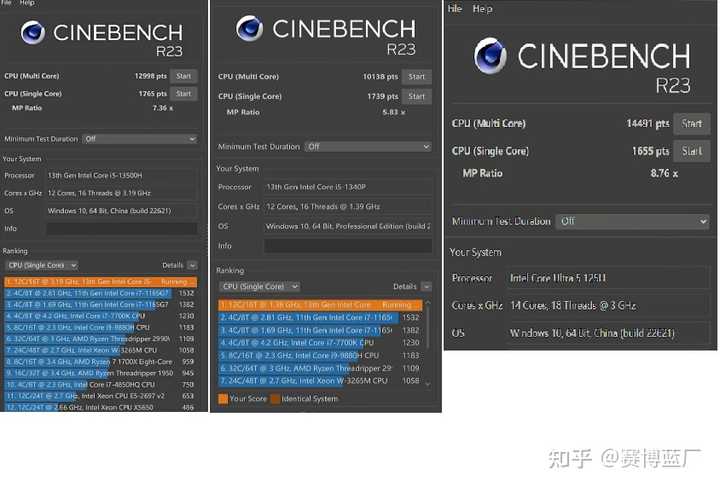Select i9-9880H row in i5-1340P window
The width and height of the screenshot is (720, 487).
point(320,355)
